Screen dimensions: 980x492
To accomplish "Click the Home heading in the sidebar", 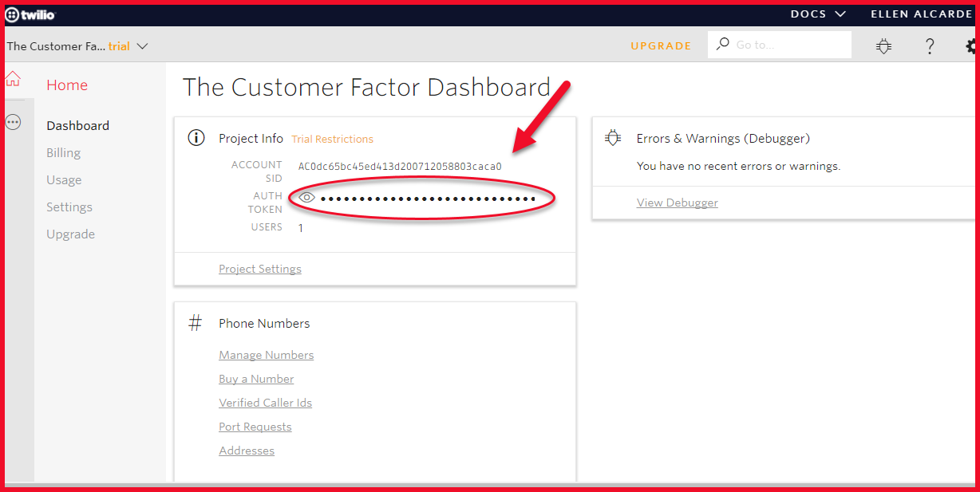I will pyautogui.click(x=67, y=85).
